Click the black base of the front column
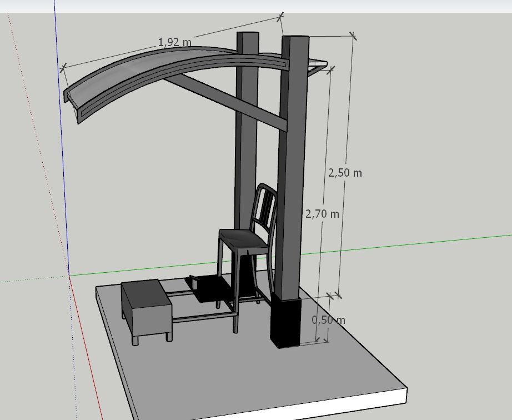This screenshot has height=420, width=512. (x=285, y=322)
